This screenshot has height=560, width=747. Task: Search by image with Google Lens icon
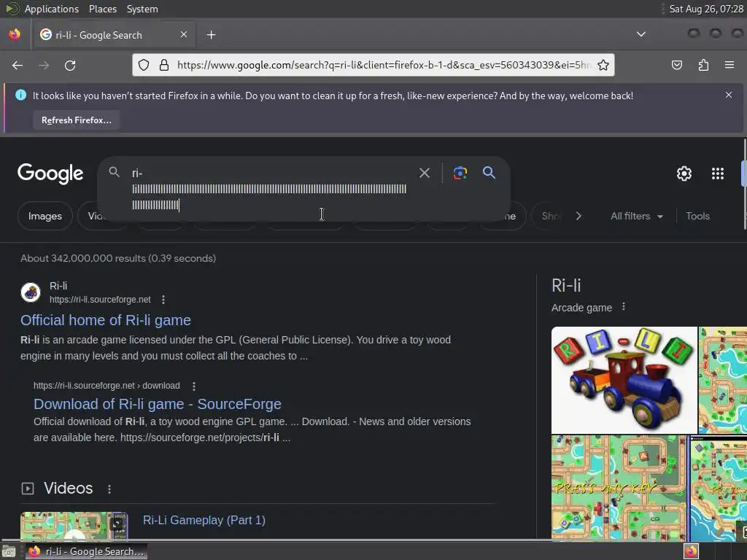(460, 173)
